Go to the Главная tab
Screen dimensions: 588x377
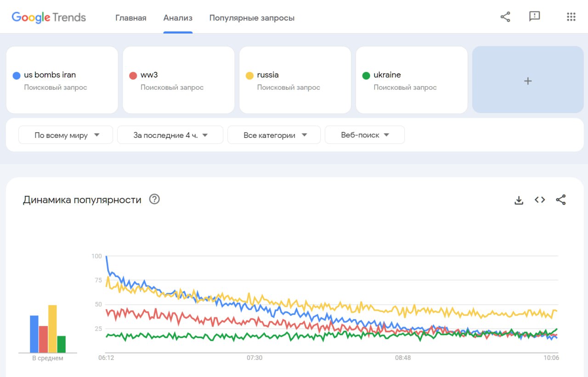tap(131, 18)
